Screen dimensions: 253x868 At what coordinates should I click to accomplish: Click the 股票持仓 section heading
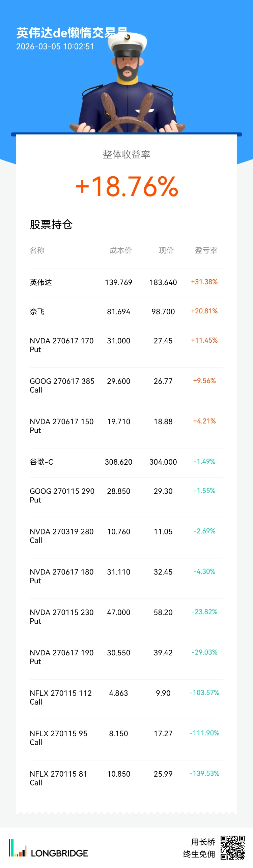point(51,224)
